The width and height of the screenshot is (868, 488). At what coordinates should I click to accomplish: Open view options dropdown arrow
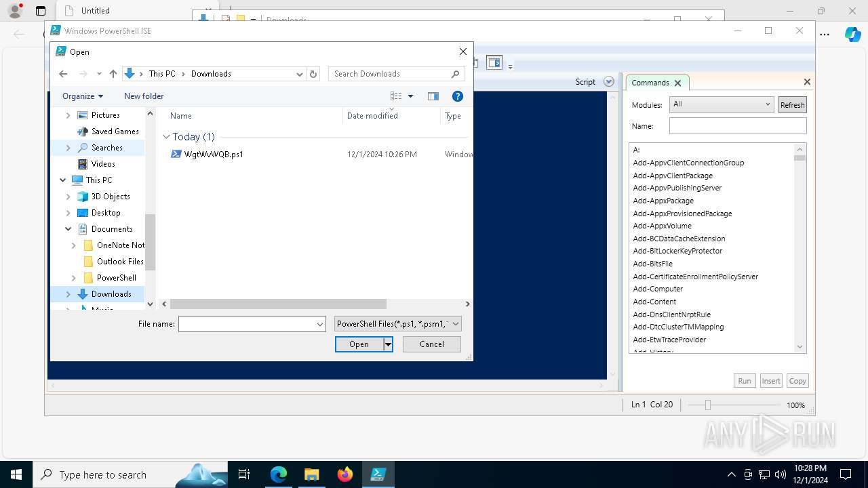(x=410, y=96)
